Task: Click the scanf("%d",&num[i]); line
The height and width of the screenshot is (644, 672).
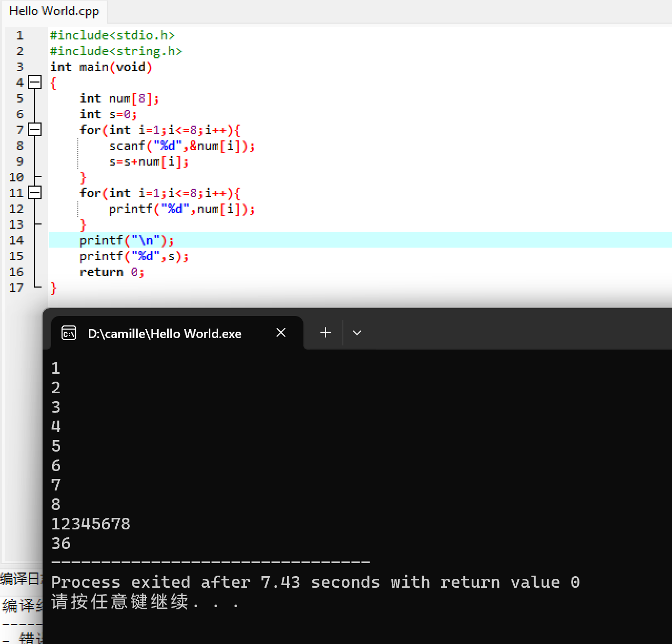Action: tap(182, 146)
